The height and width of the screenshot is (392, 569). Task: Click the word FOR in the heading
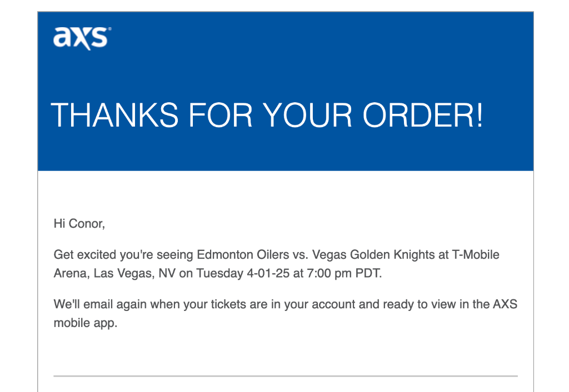click(220, 115)
